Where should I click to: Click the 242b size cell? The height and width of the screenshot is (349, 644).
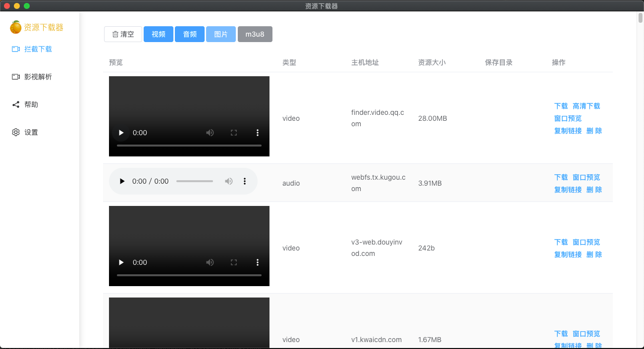(427, 248)
